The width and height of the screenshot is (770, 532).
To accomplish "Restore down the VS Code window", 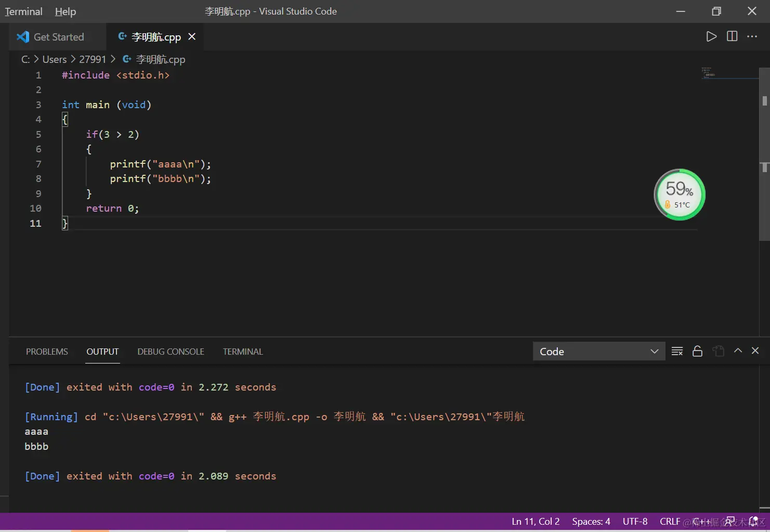I will tap(716, 11).
